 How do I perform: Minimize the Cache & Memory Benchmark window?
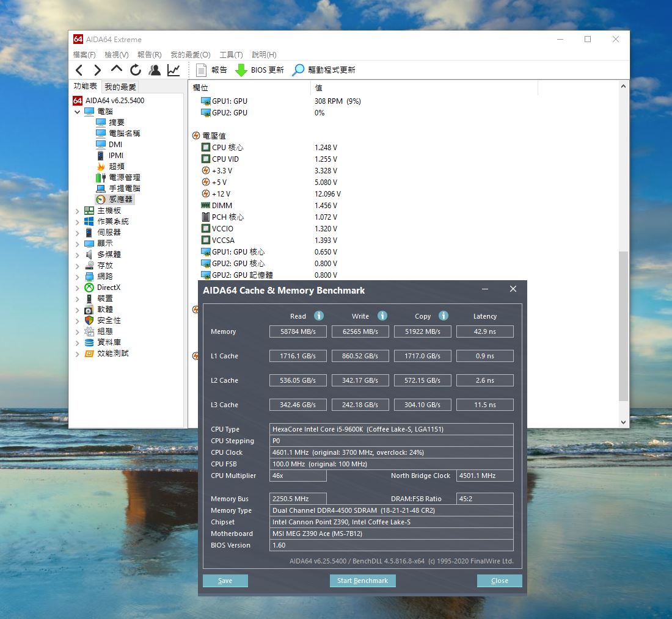485,289
